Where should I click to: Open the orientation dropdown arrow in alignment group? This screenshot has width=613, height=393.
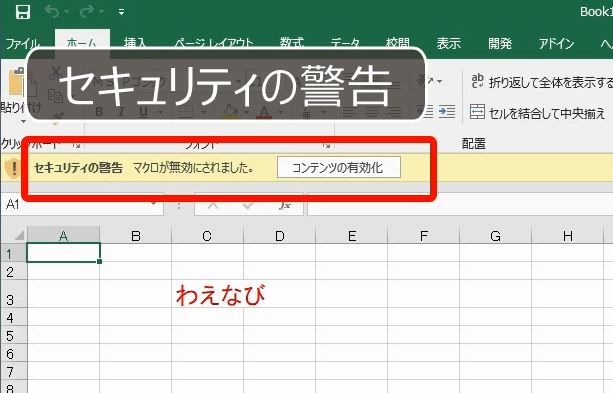click(x=439, y=81)
